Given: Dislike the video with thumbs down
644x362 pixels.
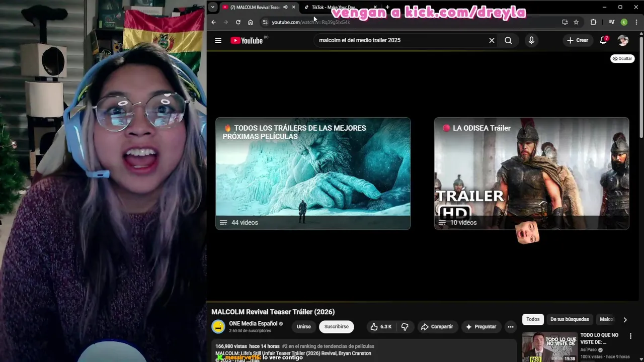Looking at the screenshot, I should click(x=405, y=327).
